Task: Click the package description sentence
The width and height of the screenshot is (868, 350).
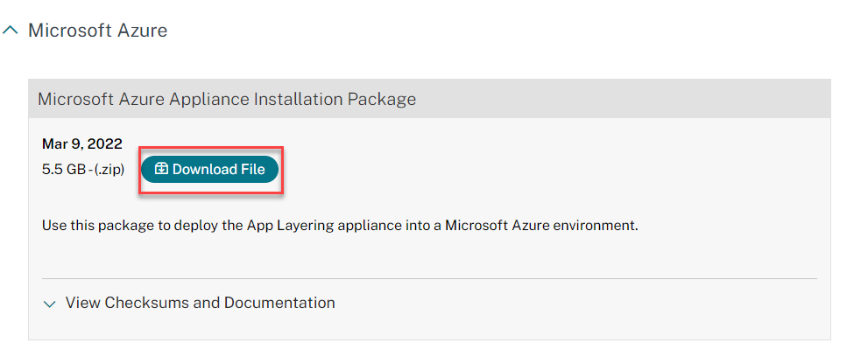Action: point(340,226)
